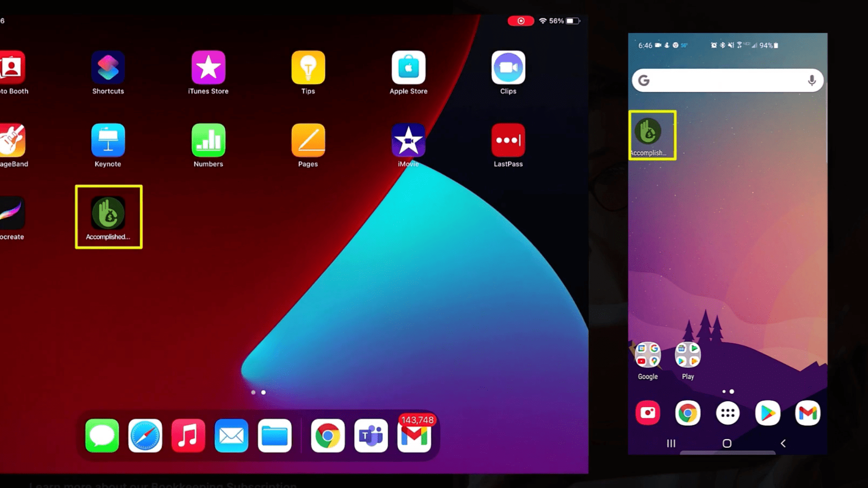Open Files app on iPad dock
Screen dimensions: 868x488
(274, 436)
